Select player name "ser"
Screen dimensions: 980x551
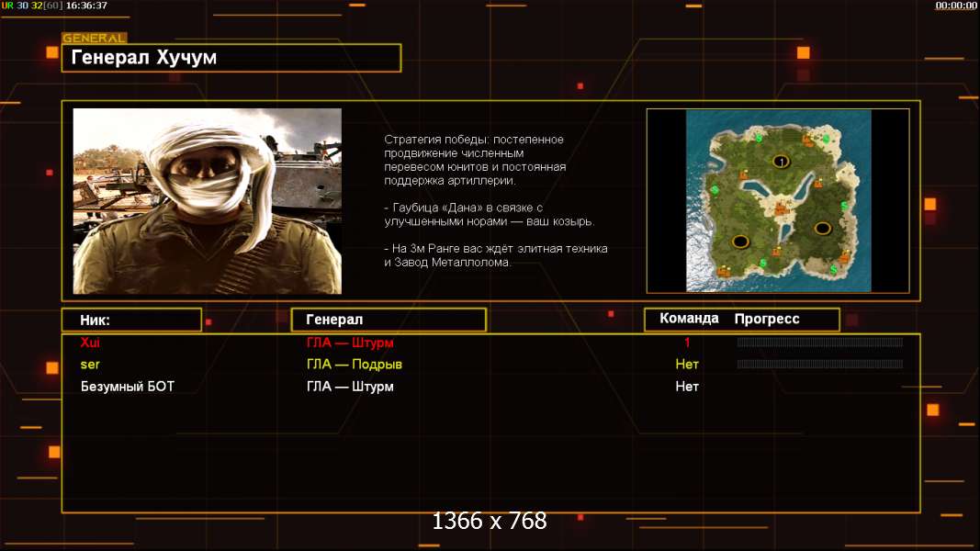(90, 365)
